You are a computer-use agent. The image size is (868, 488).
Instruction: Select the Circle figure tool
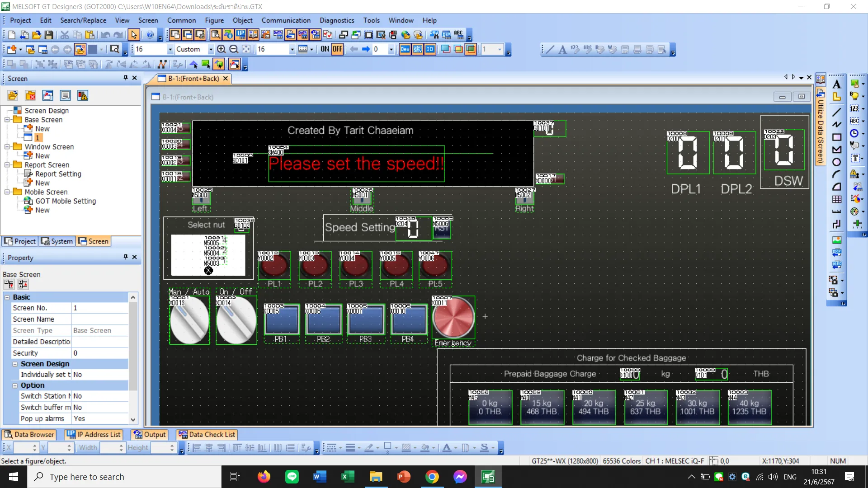click(x=837, y=162)
